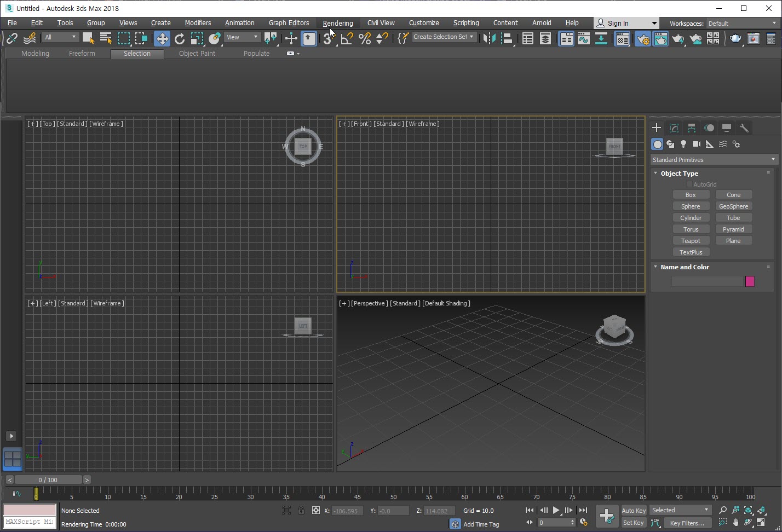The width and height of the screenshot is (782, 532).
Task: Toggle Set Key mode
Action: point(634,523)
